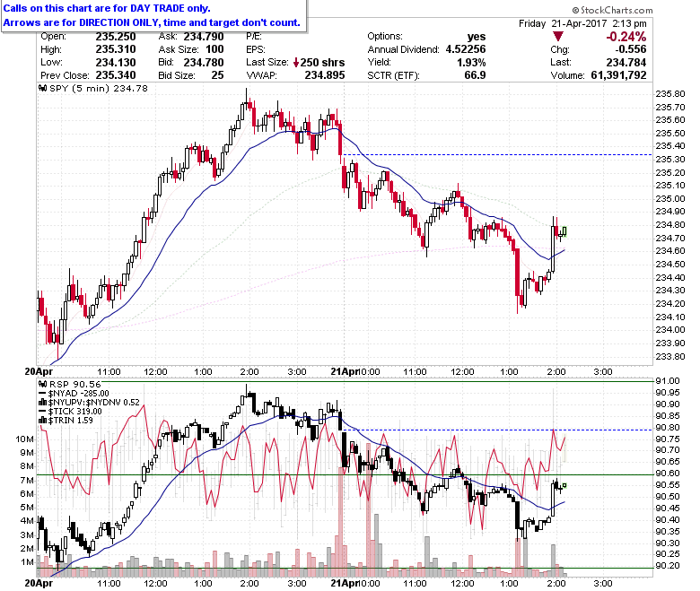Click the candlestick icon beside SPY (5 min)
Image resolution: width=700 pixels, height=591 pixels.
pyautogui.click(x=43, y=88)
